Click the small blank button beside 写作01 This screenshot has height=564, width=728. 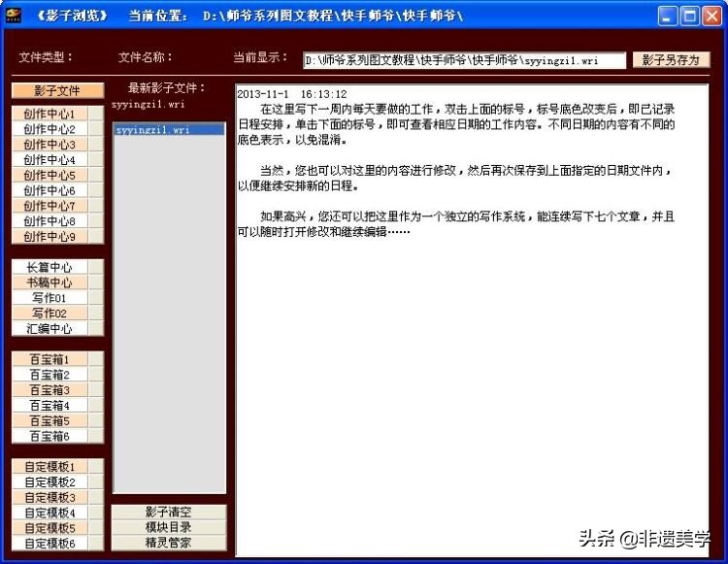pyautogui.click(x=96, y=298)
